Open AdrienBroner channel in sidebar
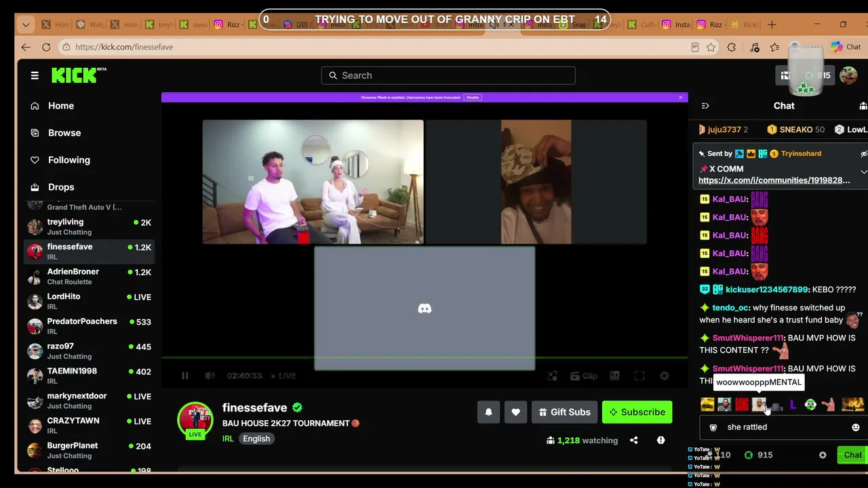 (90, 277)
